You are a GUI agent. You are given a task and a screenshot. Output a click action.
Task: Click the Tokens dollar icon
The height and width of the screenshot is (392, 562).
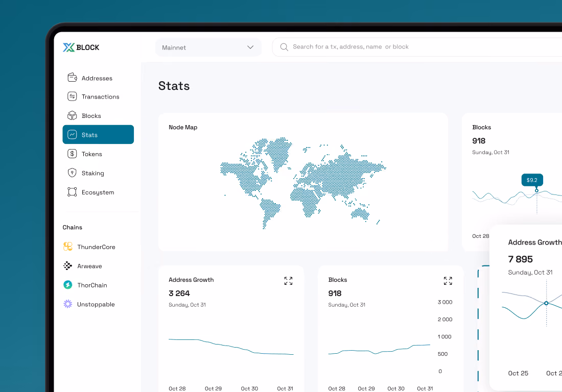(72, 154)
